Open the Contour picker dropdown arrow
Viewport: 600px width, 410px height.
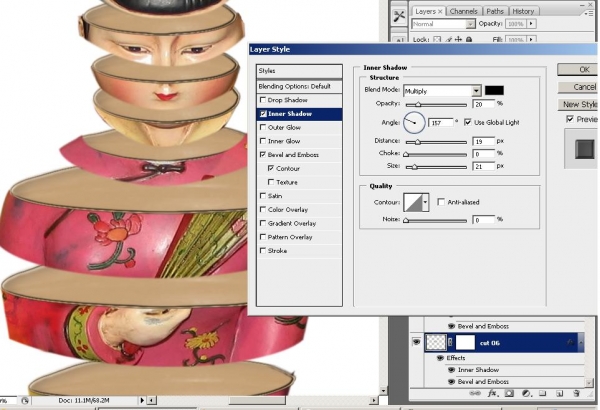point(425,202)
